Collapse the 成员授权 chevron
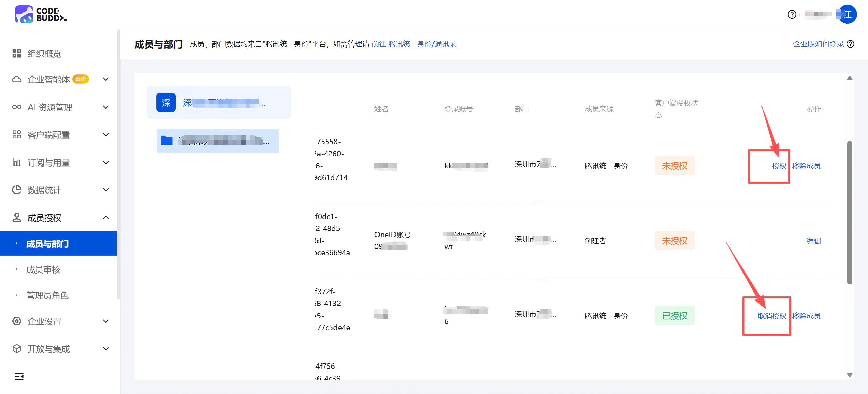 click(106, 218)
